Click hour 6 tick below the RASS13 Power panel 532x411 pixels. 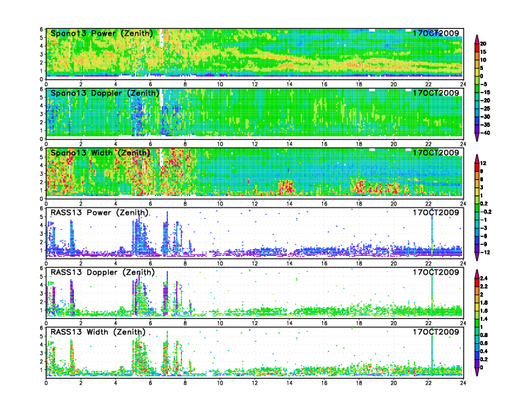click(x=150, y=263)
